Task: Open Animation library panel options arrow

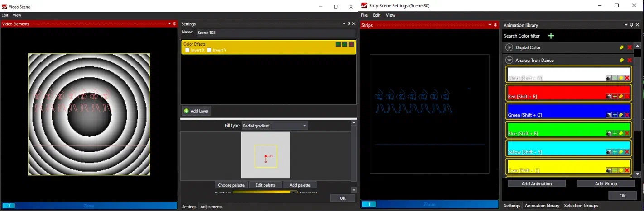Action: (626, 25)
